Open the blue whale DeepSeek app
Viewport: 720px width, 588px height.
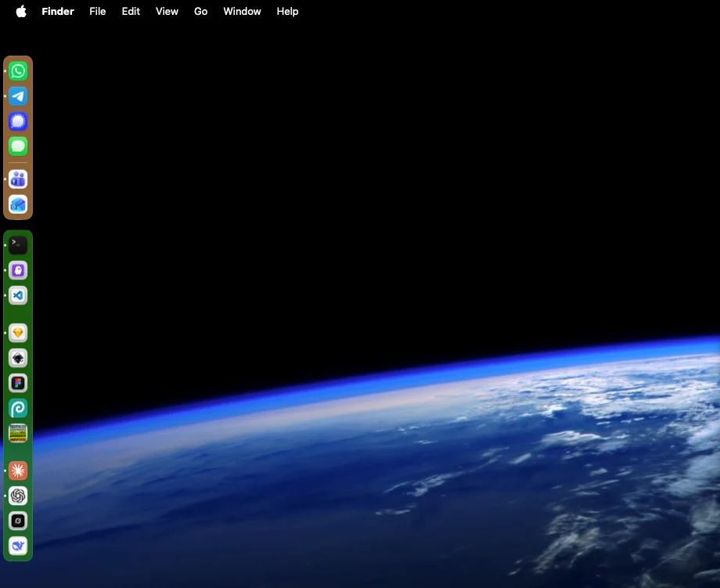[x=18, y=547]
